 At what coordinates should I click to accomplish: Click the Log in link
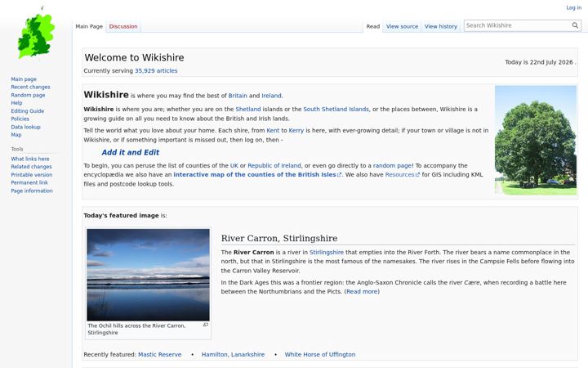574,7
